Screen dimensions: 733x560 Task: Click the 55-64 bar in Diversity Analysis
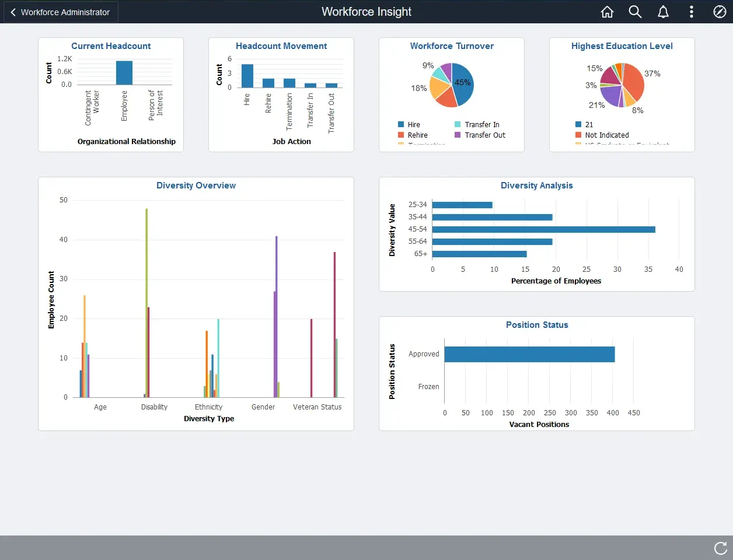[x=492, y=242]
